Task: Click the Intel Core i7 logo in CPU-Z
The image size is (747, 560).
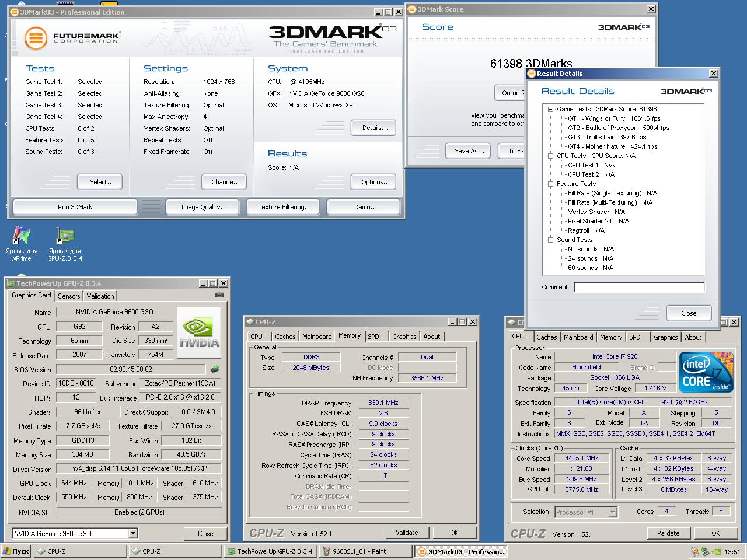Action: pos(706,372)
